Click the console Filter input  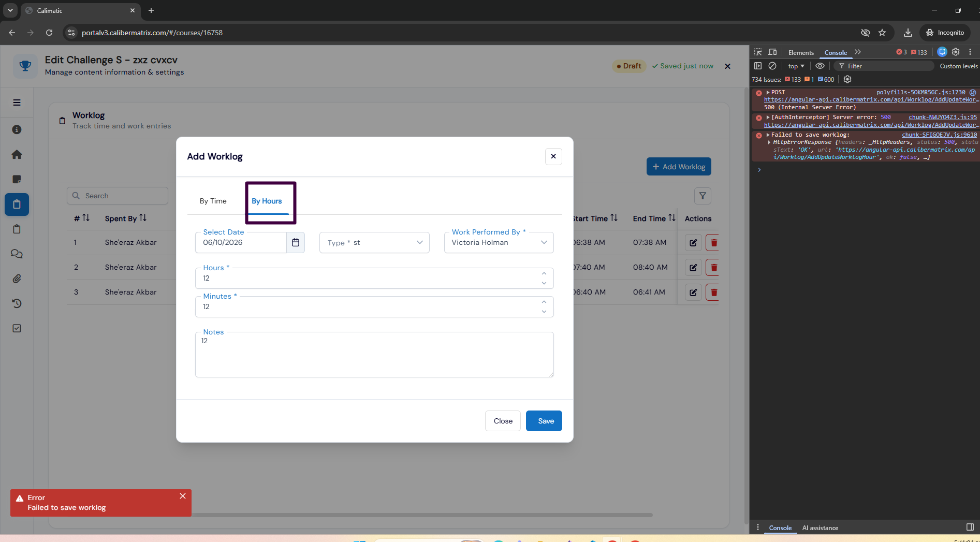(884, 66)
